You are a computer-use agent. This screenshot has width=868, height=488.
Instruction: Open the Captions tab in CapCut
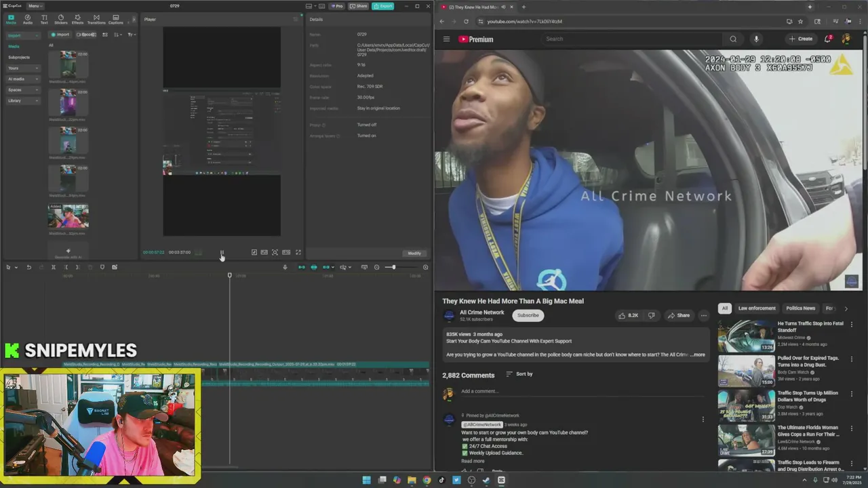116,19
